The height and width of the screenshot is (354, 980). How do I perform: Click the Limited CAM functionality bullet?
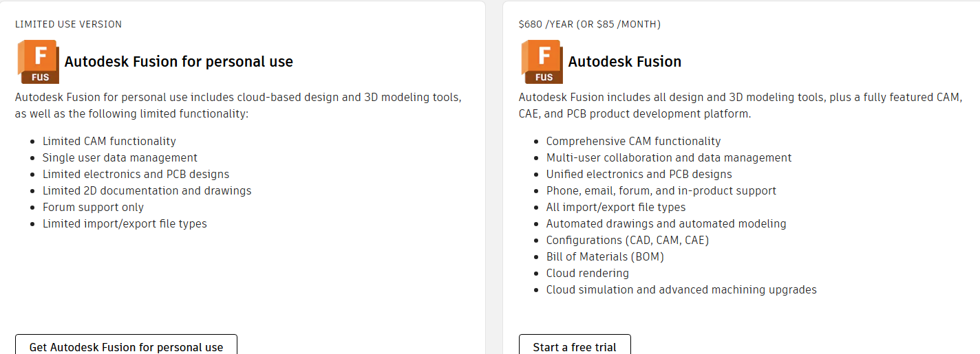point(109,141)
